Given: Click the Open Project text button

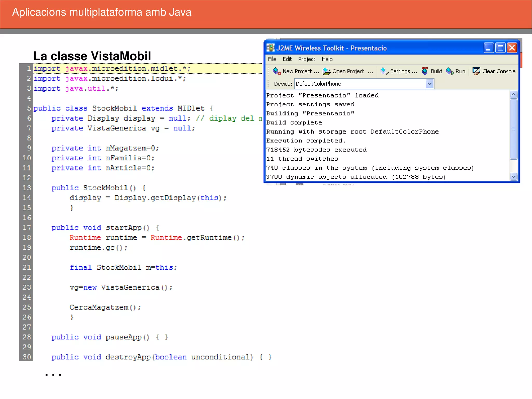Looking at the screenshot, I should pyautogui.click(x=348, y=71).
